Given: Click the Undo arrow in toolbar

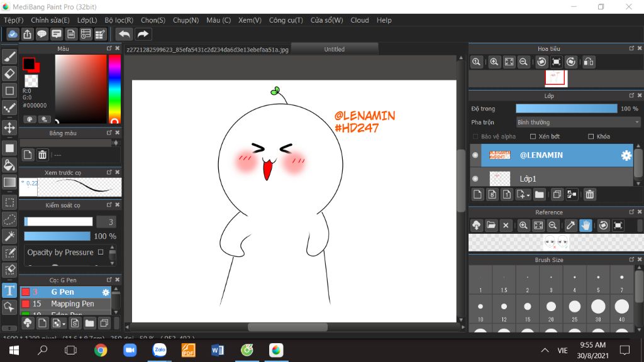Looking at the screenshot, I should (x=124, y=34).
